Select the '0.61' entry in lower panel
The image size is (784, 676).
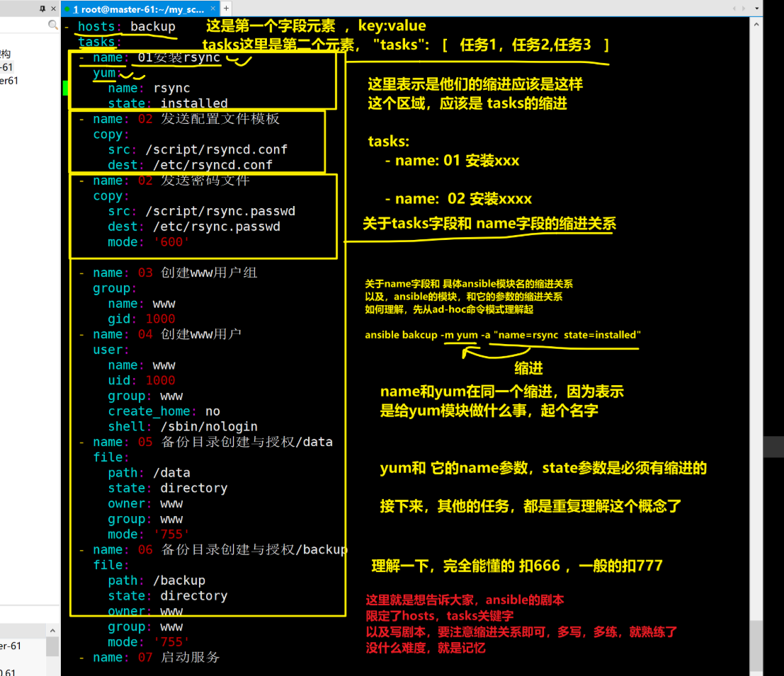pyautogui.click(x=8, y=672)
